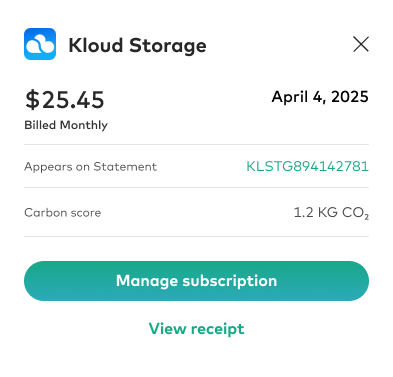Image resolution: width=393 pixels, height=377 pixels.
Task: Click the Billed Monthly label
Action: coord(66,125)
